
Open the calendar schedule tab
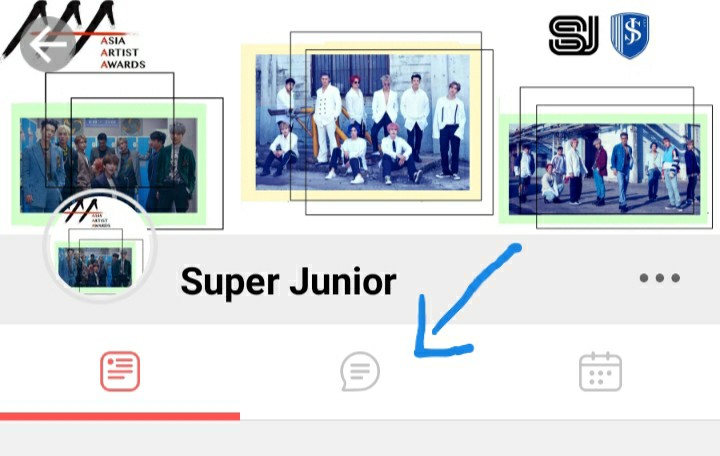pos(600,372)
